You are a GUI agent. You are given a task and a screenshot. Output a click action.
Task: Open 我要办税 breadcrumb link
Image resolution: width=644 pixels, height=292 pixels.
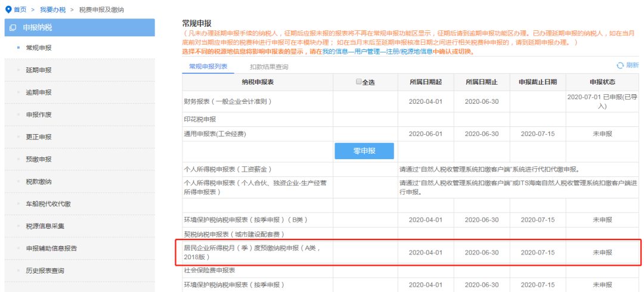pos(52,10)
